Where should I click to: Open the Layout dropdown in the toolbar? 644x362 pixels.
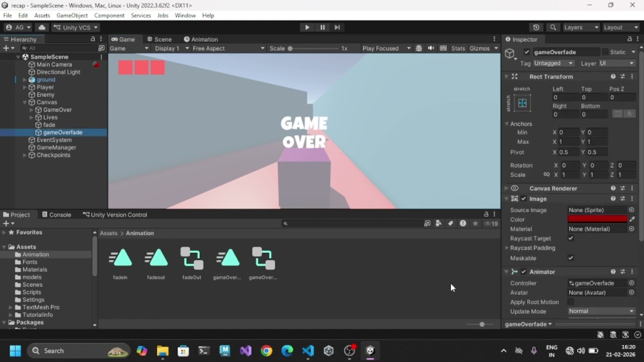tap(621, 27)
